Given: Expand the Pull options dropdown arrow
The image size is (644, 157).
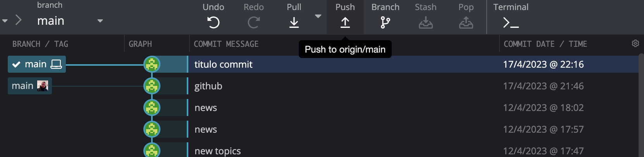Looking at the screenshot, I should (x=318, y=16).
